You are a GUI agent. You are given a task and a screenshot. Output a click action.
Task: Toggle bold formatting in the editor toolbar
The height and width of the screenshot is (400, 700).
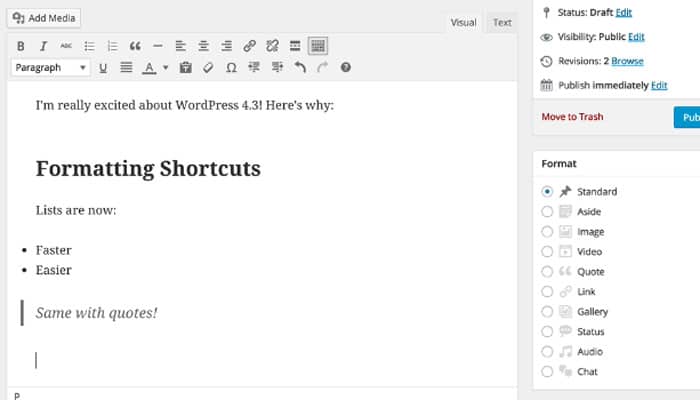tap(21, 46)
